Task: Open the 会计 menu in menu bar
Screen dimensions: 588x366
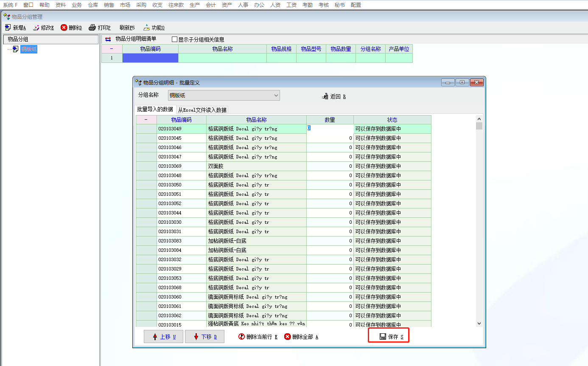Action: click(x=211, y=5)
